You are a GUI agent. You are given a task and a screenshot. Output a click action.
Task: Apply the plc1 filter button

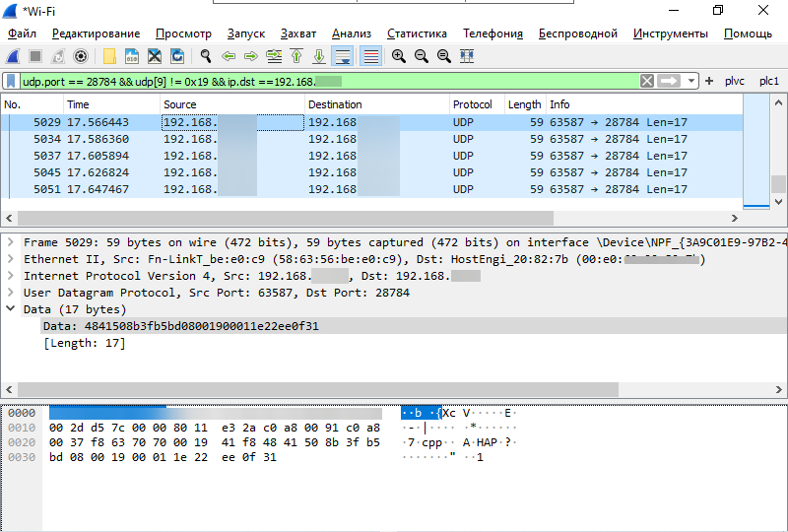(x=769, y=81)
